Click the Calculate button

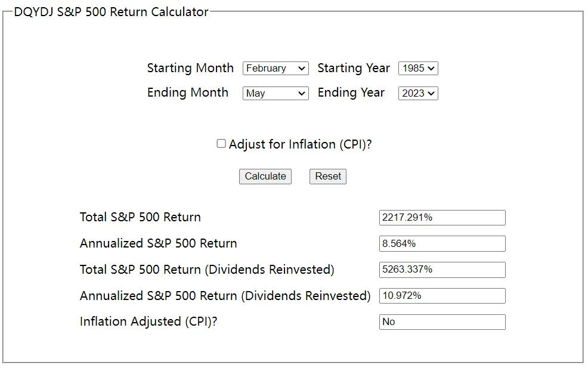click(265, 177)
